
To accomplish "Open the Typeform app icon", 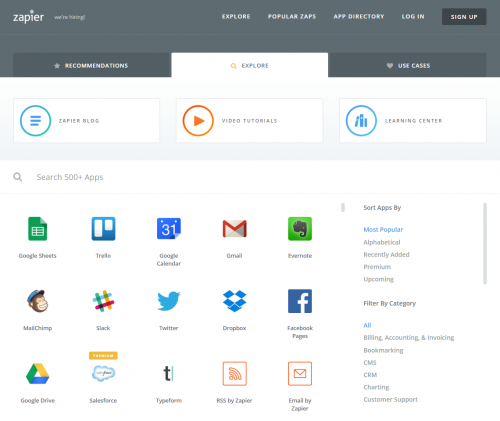I will tap(169, 374).
